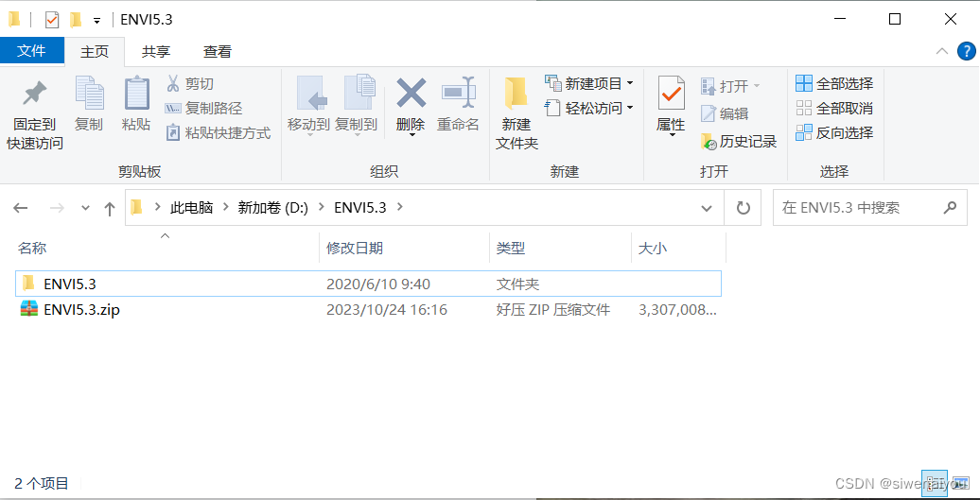Image resolution: width=980 pixels, height=500 pixels.
Task: Click Select none (全部取消)
Action: [x=834, y=108]
